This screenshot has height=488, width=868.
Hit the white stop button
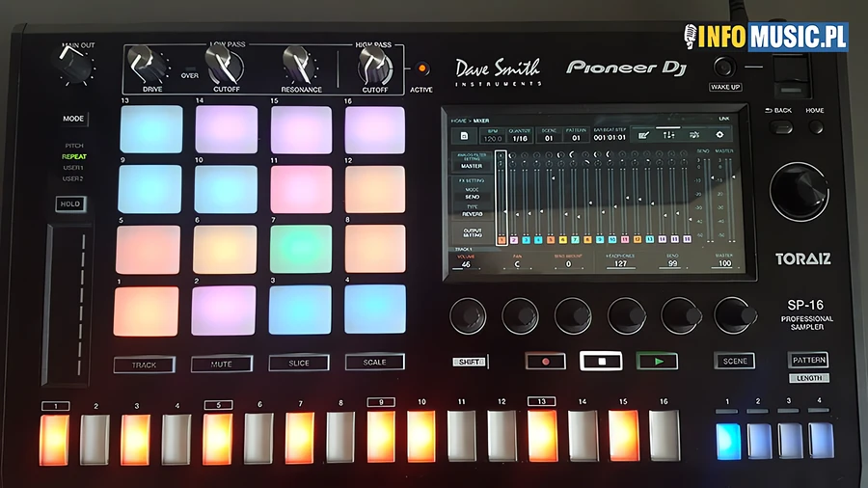601,362
